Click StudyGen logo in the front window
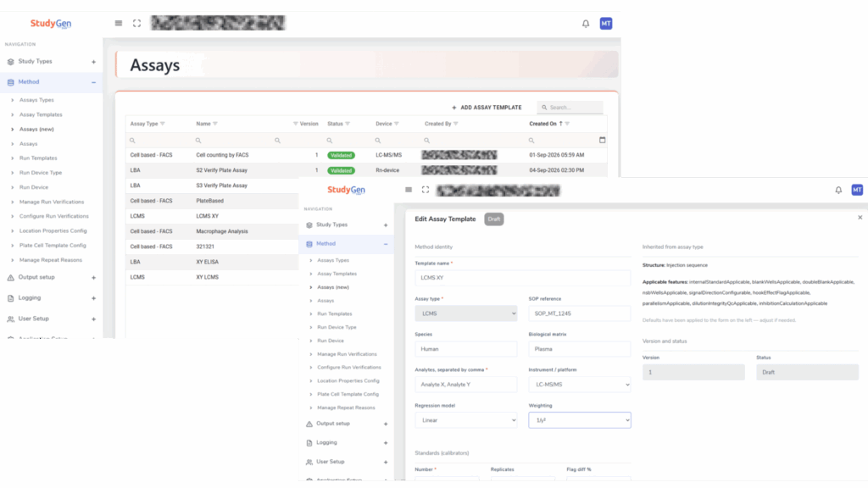This screenshot has width=868, height=488. point(346,190)
